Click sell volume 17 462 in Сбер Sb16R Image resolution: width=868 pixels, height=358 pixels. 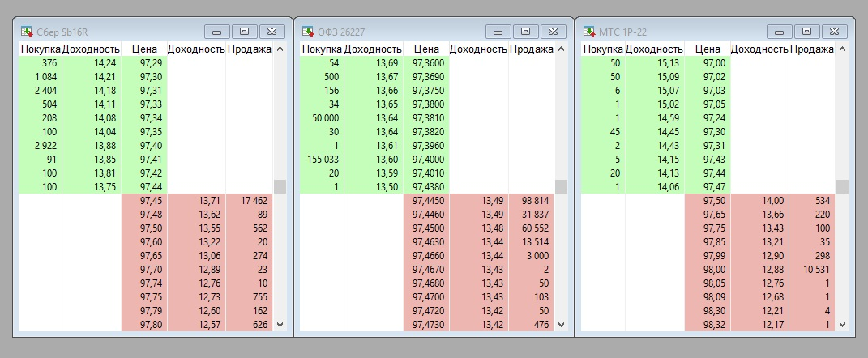(254, 200)
